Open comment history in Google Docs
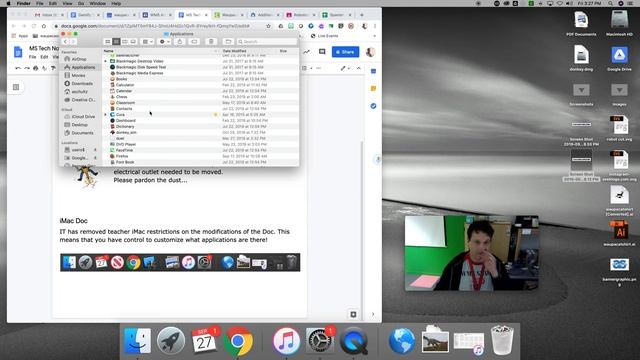640x360 pixels. click(322, 52)
